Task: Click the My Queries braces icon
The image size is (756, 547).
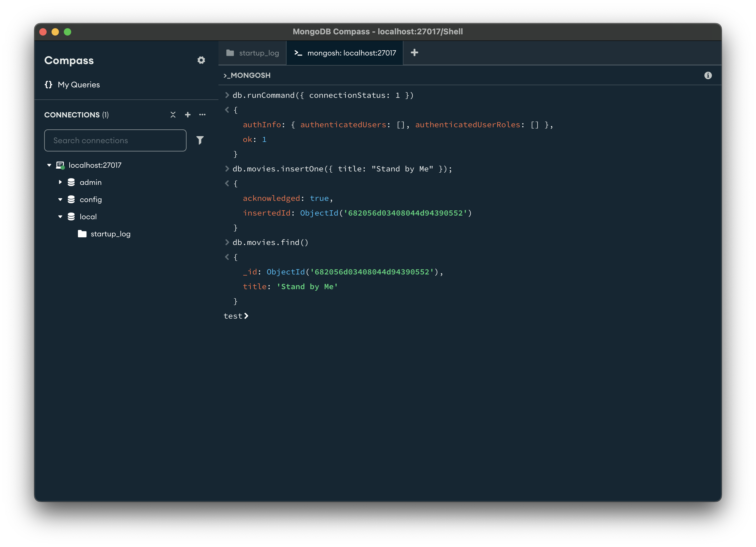Action: point(48,85)
